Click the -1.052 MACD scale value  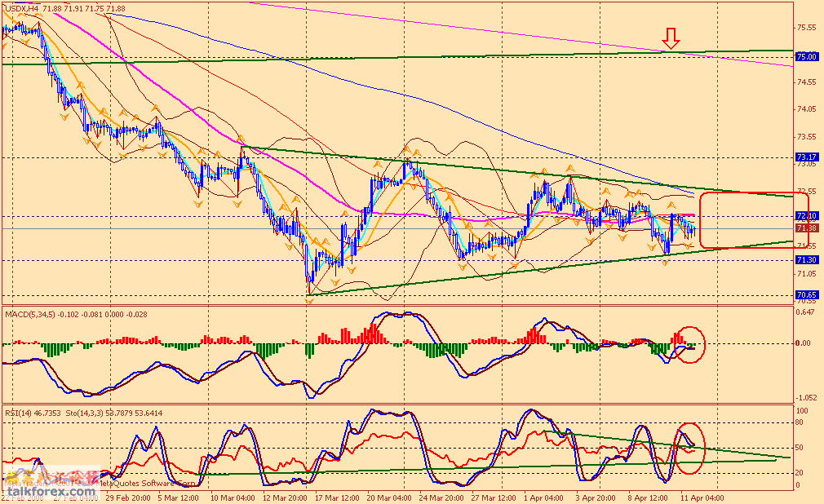pos(805,398)
